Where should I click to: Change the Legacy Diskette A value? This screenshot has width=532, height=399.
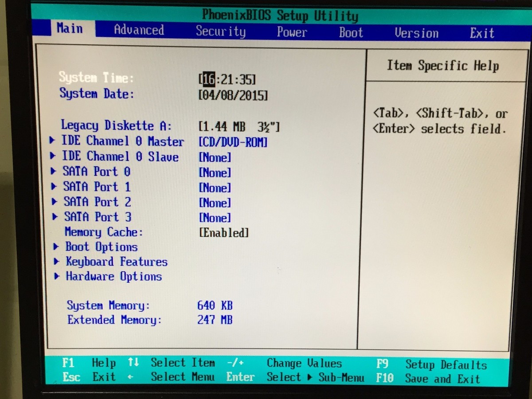(239, 127)
